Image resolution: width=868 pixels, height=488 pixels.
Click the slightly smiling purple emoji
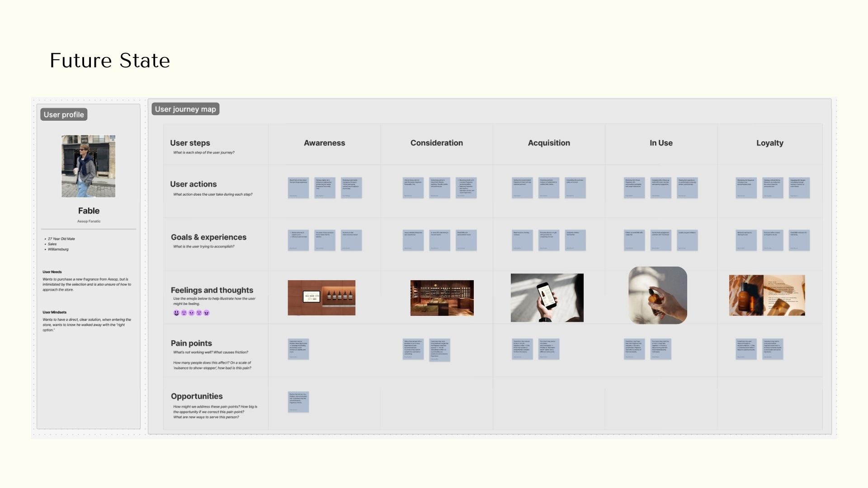(x=184, y=313)
